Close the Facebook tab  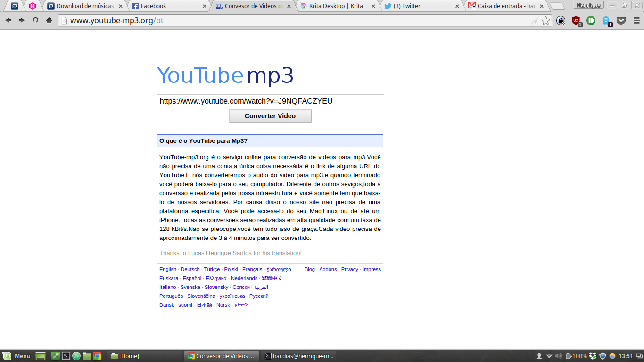point(205,6)
